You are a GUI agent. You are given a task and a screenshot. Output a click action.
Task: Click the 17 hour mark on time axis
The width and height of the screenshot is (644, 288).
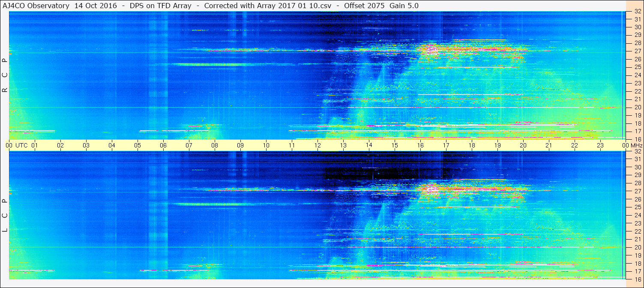(446, 145)
